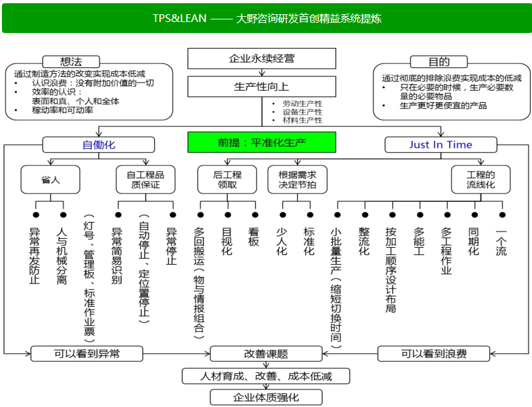Select the 想法 heading label
Image resolution: width=532 pixels, height=407 pixels.
pos(71,61)
